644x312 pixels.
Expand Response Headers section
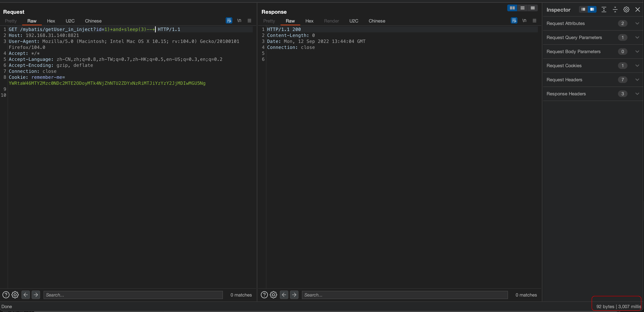(x=637, y=94)
